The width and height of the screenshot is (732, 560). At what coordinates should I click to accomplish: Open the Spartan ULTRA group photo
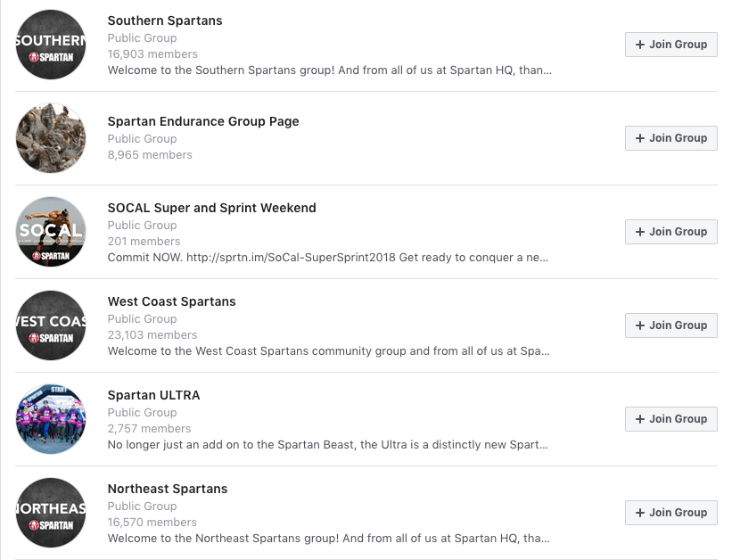click(51, 419)
